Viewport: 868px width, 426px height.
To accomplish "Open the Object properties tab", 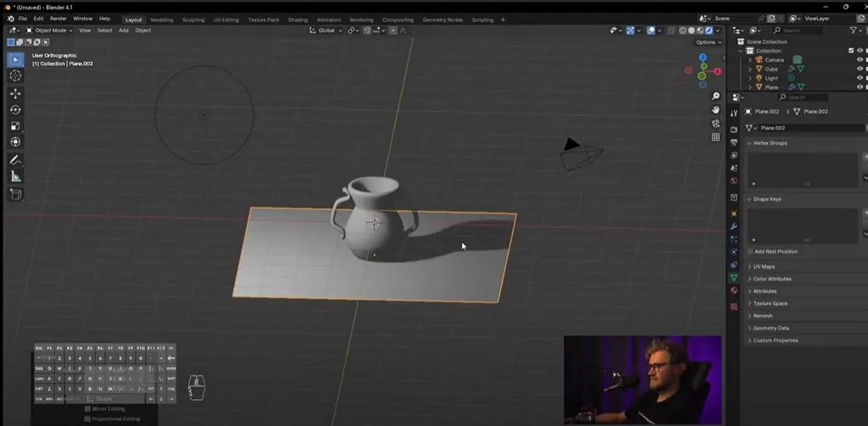I will coord(734,213).
